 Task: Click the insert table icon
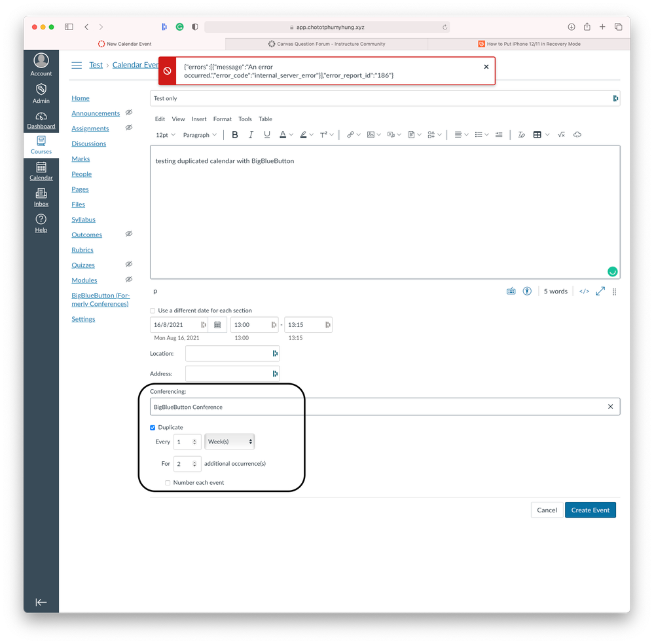coord(537,135)
